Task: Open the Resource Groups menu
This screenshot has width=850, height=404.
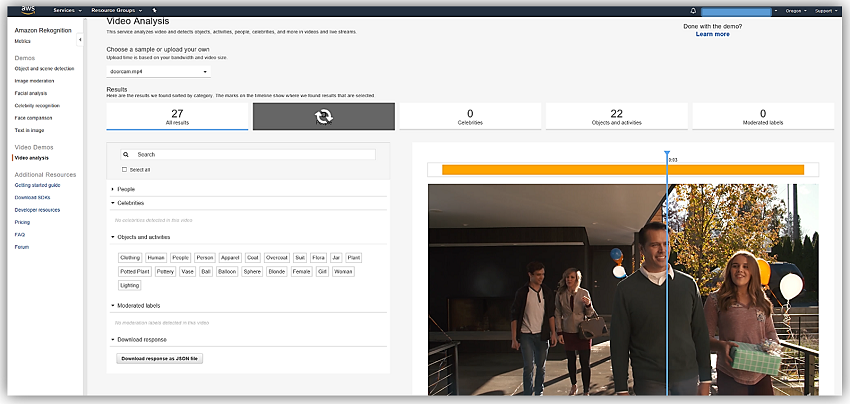Action: click(114, 10)
